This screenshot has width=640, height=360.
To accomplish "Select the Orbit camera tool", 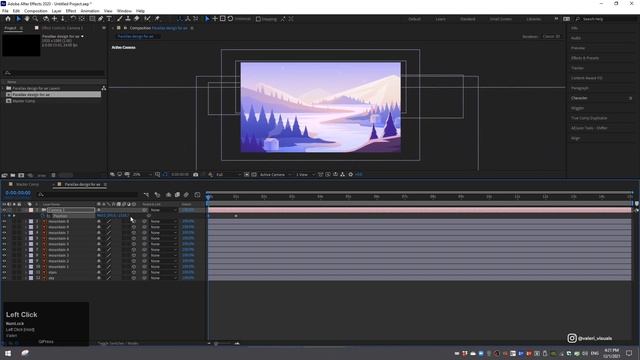I will click(46, 19).
